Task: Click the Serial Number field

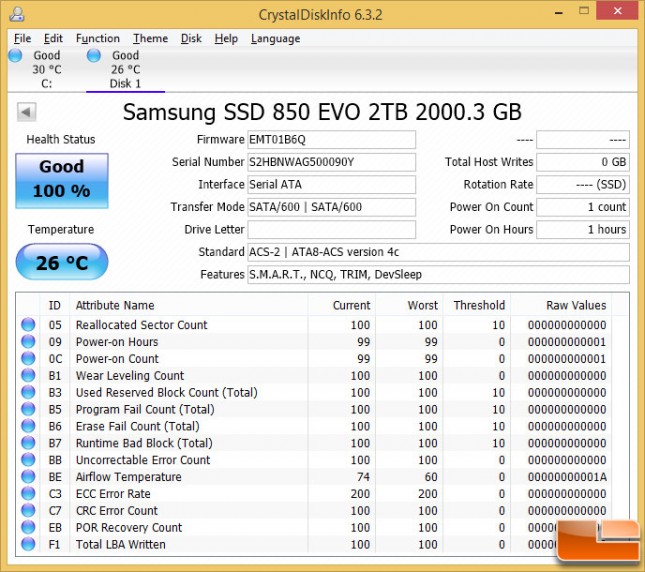Action: (x=331, y=162)
